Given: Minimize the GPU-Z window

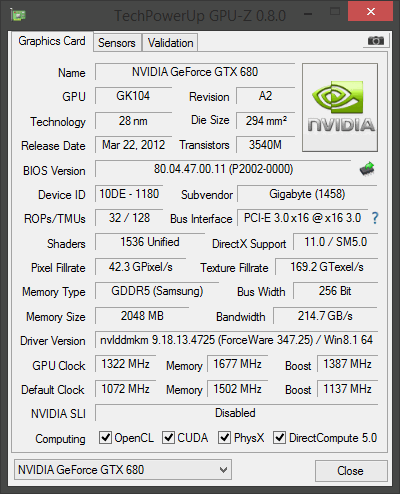Looking at the screenshot, I should [x=308, y=14].
